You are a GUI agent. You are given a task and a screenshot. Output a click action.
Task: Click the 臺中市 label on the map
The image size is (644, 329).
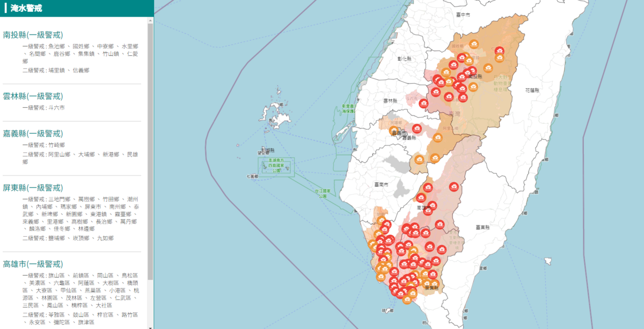click(463, 15)
